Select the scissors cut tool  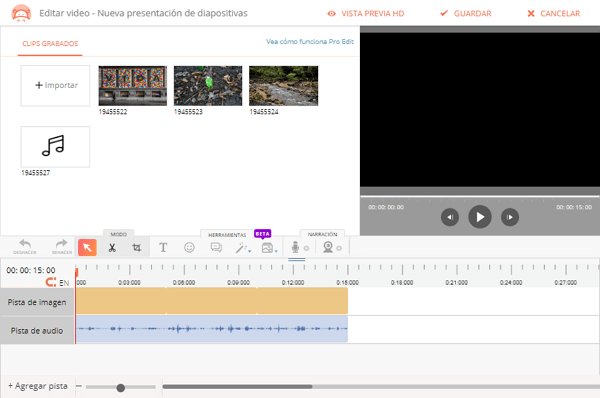click(112, 248)
